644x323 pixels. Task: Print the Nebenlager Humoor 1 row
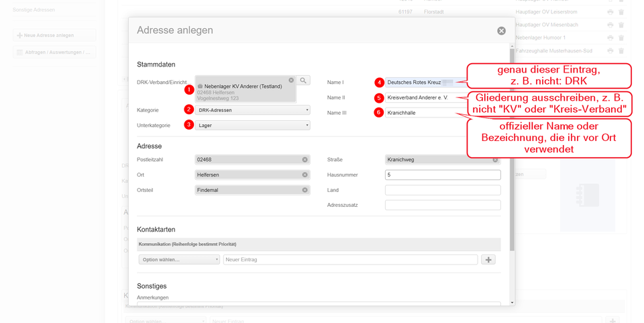[610, 38]
